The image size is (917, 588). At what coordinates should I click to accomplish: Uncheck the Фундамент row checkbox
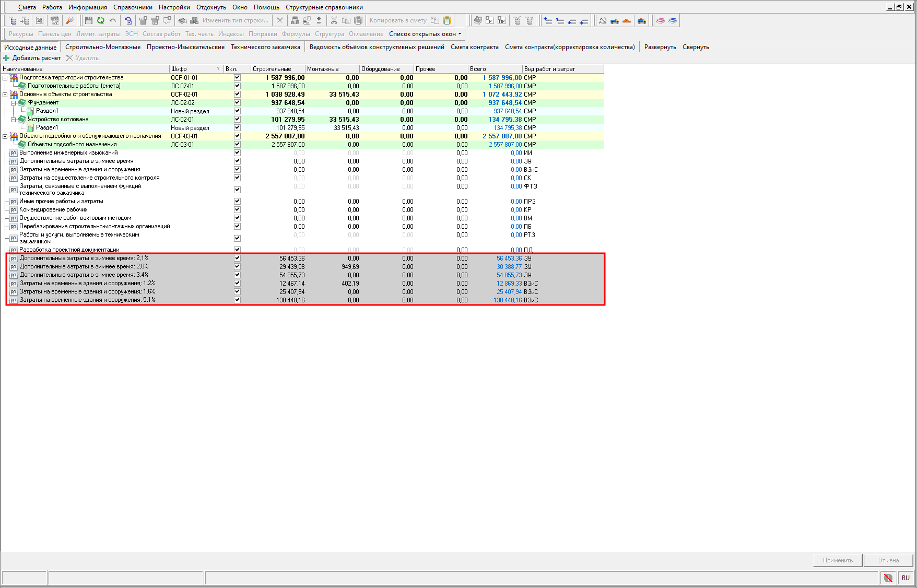pos(237,102)
